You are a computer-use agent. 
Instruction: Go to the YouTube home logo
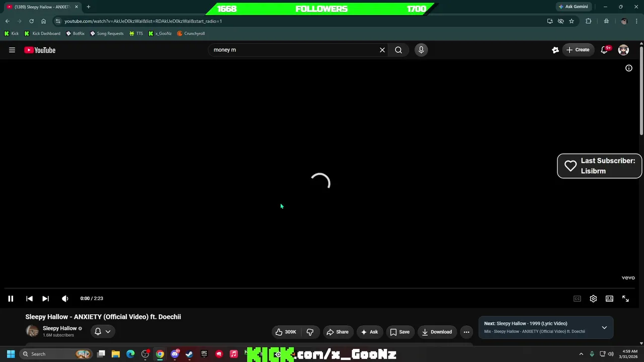point(40,50)
